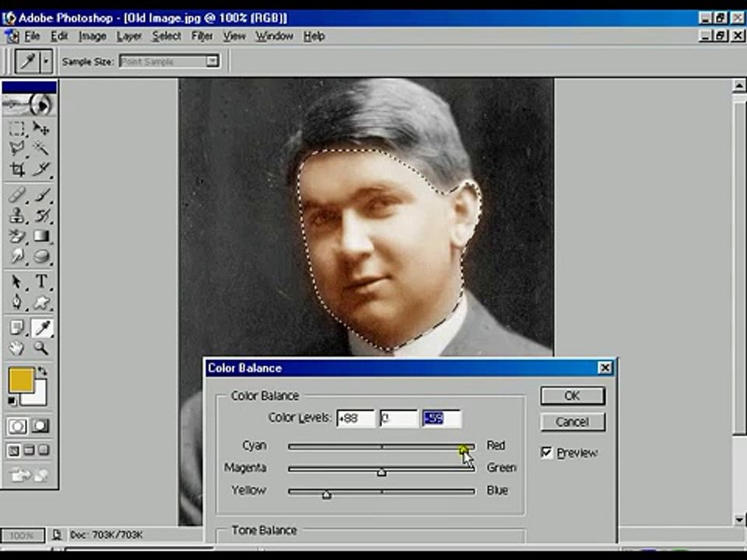Select the Polygonal Lasso tool
This screenshot has height=560, width=747.
click(17, 149)
